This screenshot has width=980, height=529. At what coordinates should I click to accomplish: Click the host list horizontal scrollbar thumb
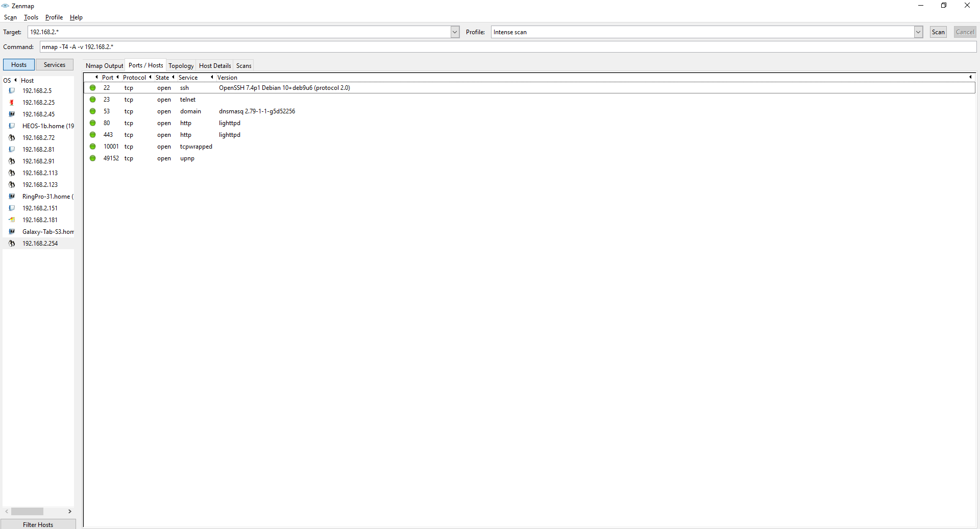pyautogui.click(x=28, y=512)
